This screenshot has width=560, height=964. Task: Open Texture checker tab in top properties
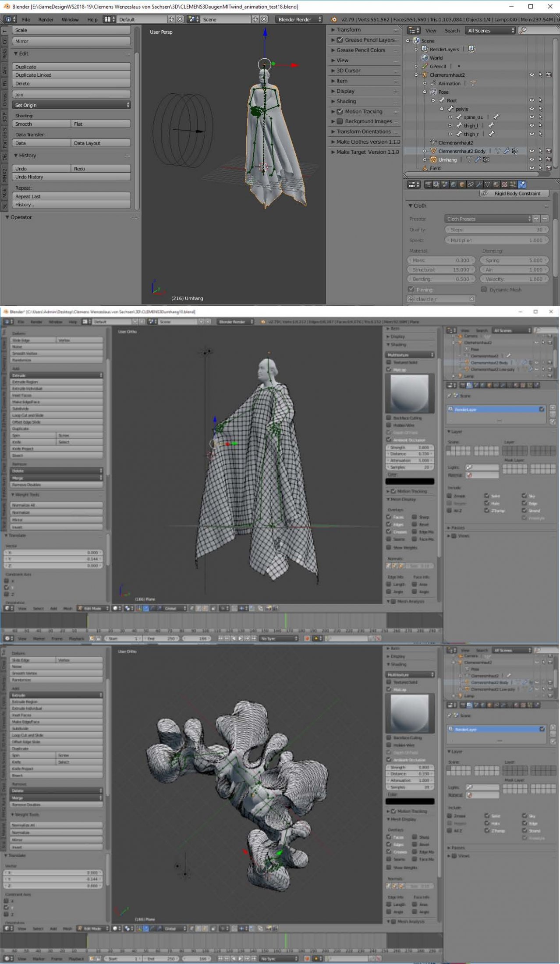[505, 184]
